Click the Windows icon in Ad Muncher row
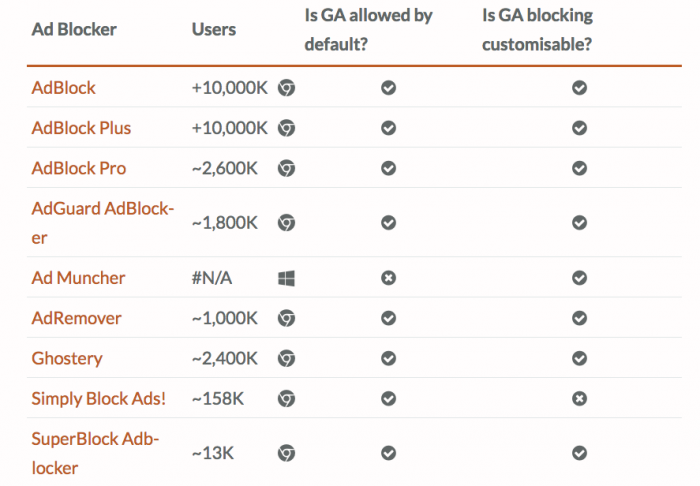The width and height of the screenshot is (700, 486). point(286,278)
